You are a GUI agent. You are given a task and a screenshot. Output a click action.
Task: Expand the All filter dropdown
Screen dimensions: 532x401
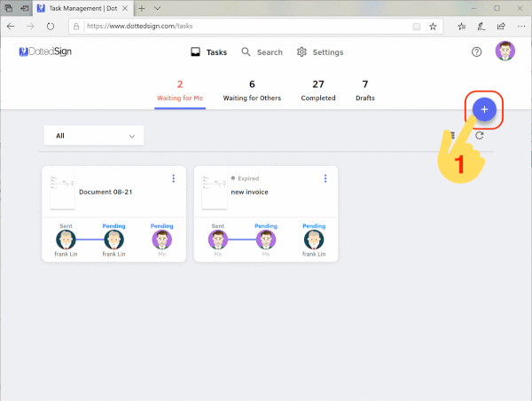click(x=93, y=136)
